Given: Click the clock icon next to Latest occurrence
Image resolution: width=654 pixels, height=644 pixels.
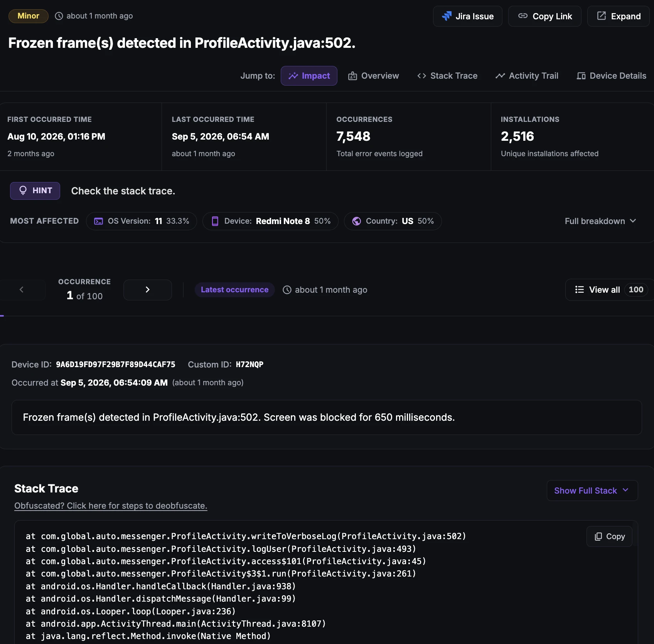Looking at the screenshot, I should point(287,290).
